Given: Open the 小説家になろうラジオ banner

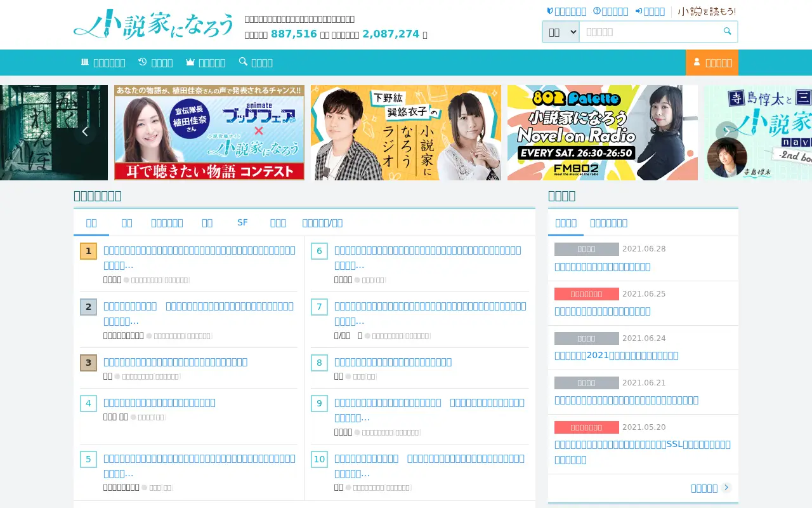Looking at the screenshot, I should (x=406, y=133).
